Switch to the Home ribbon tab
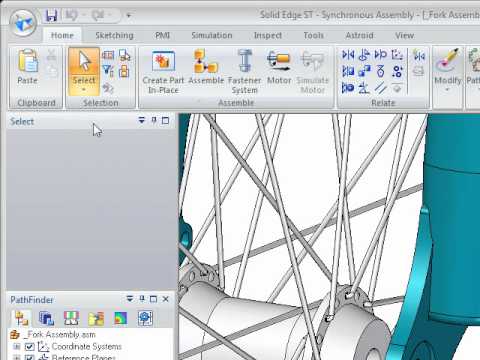The height and width of the screenshot is (360, 480). pyautogui.click(x=62, y=35)
